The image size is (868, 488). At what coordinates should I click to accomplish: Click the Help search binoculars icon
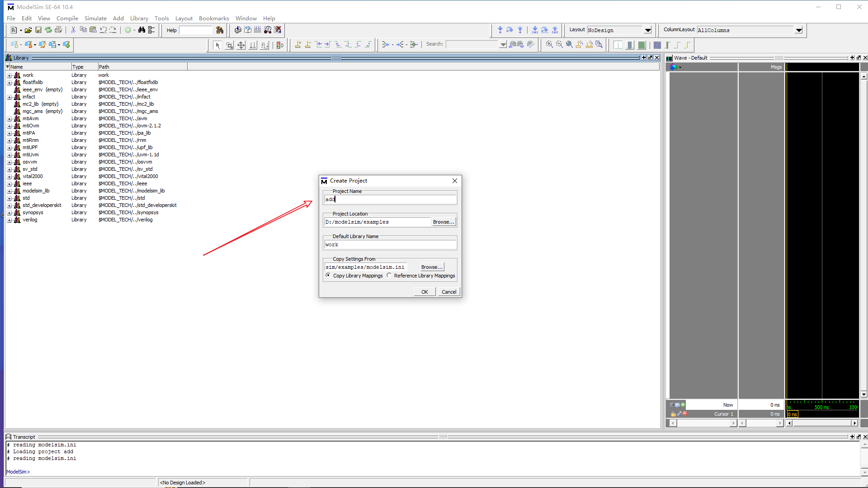(x=220, y=30)
